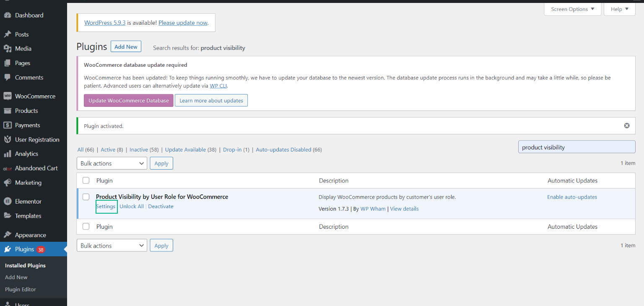Select the Elementor sidebar icon
The image size is (644, 306).
(x=8, y=201)
